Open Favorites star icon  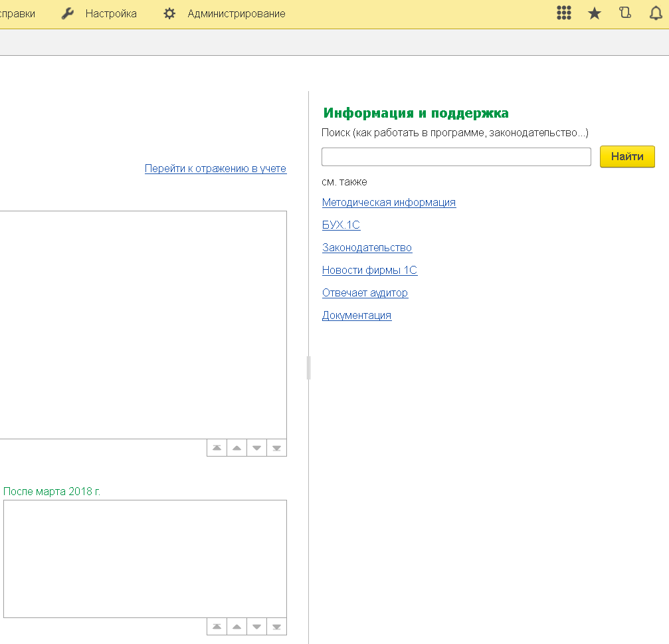595,13
